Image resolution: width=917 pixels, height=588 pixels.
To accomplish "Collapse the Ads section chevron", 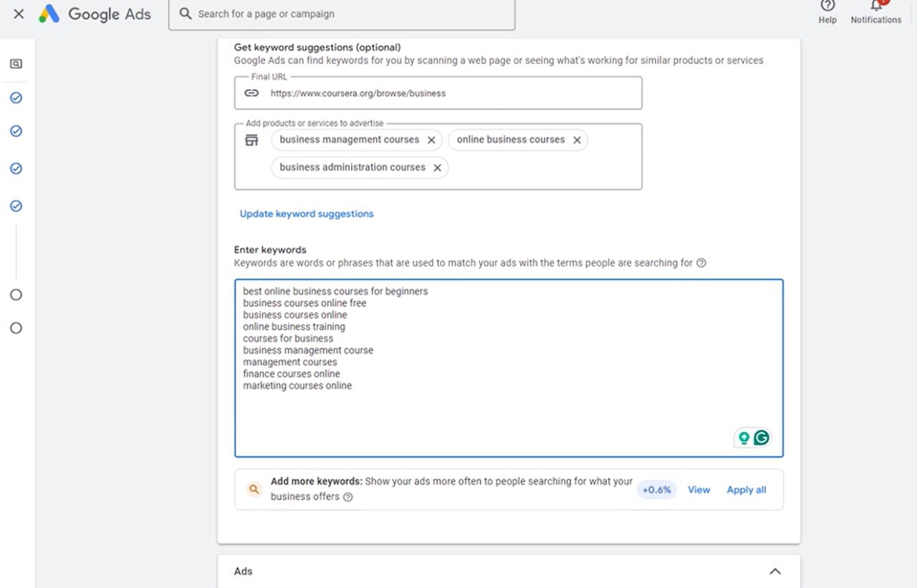I will pos(774,572).
